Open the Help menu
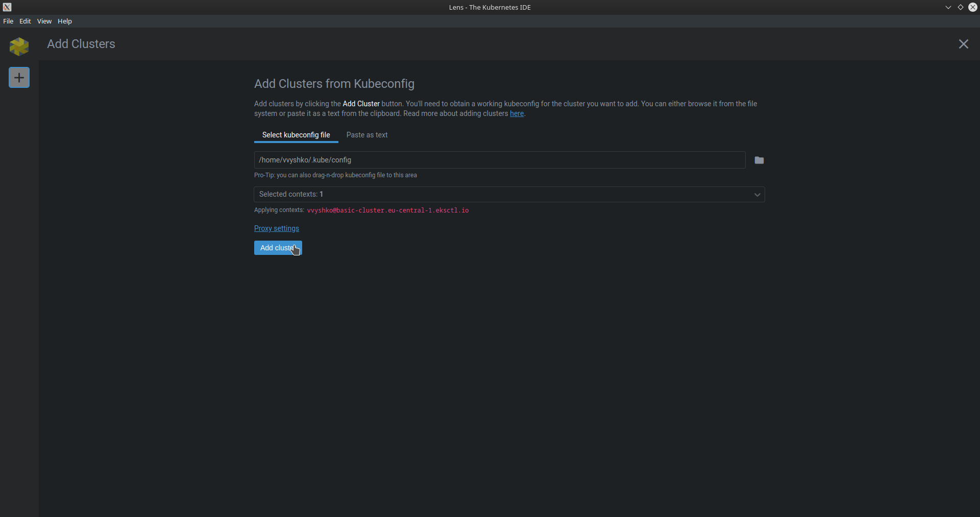This screenshot has width=980, height=517. pyautogui.click(x=65, y=21)
